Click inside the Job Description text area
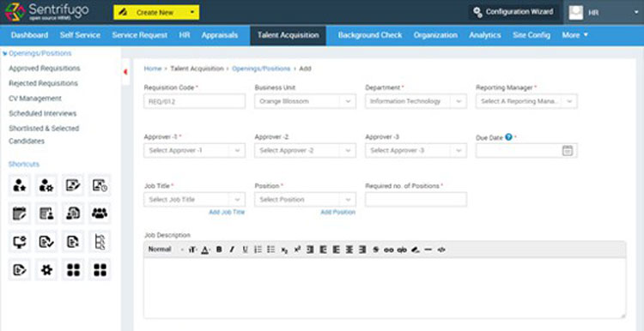This screenshot has width=644, height=331. point(385,287)
